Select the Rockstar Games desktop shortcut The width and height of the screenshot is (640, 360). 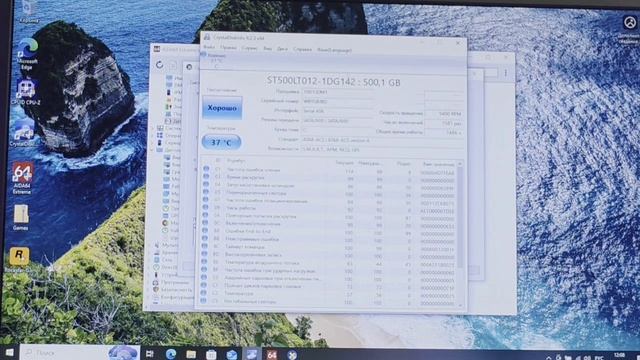(x=19, y=259)
